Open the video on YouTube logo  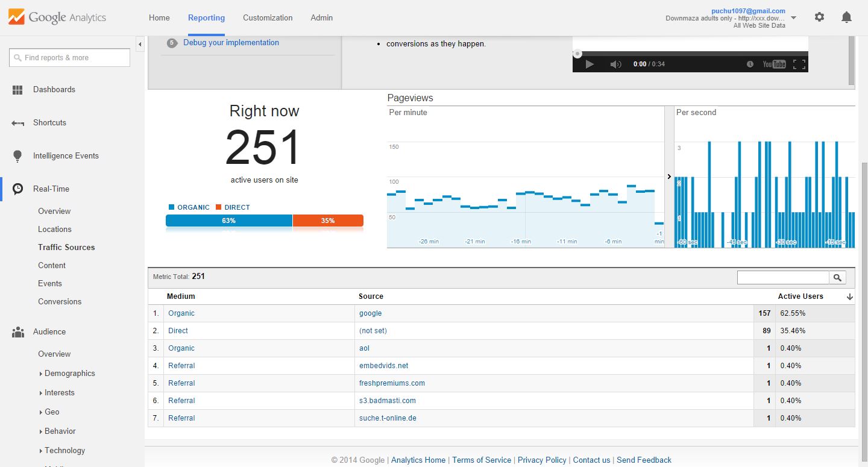point(775,64)
